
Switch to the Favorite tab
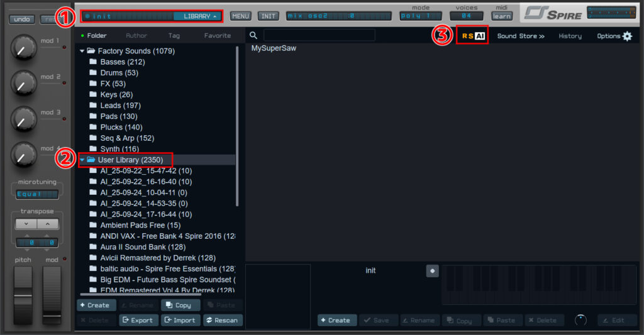217,36
